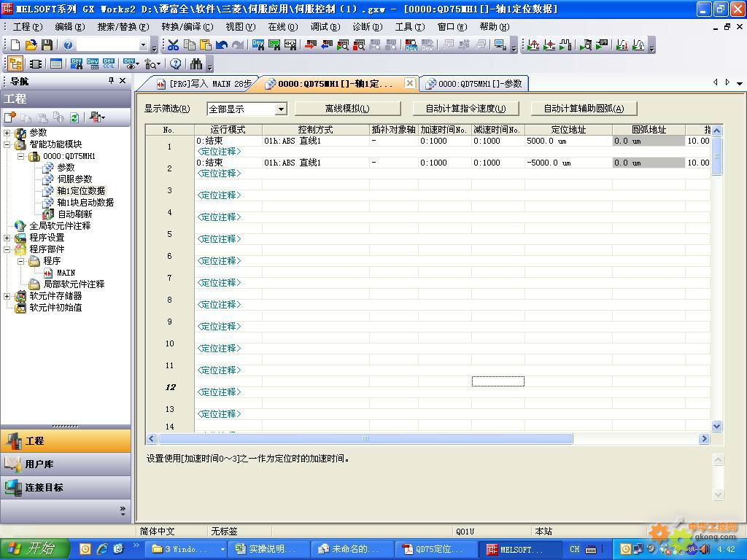The height and width of the screenshot is (560, 747).
Task: Open the 工程 menu
Action: coord(27,27)
